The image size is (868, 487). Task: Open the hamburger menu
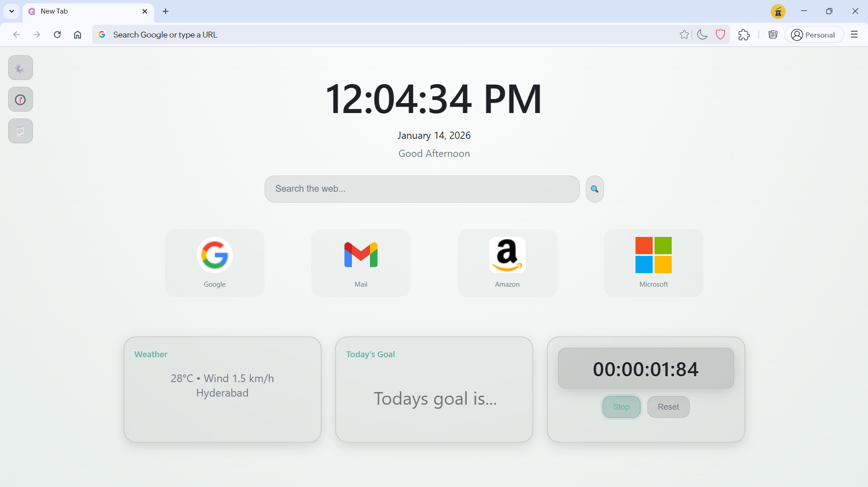click(854, 34)
